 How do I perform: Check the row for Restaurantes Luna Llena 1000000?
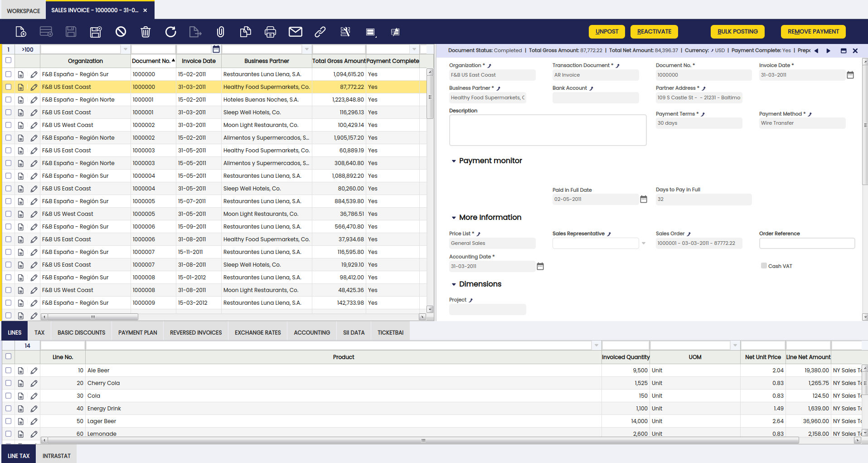point(8,74)
